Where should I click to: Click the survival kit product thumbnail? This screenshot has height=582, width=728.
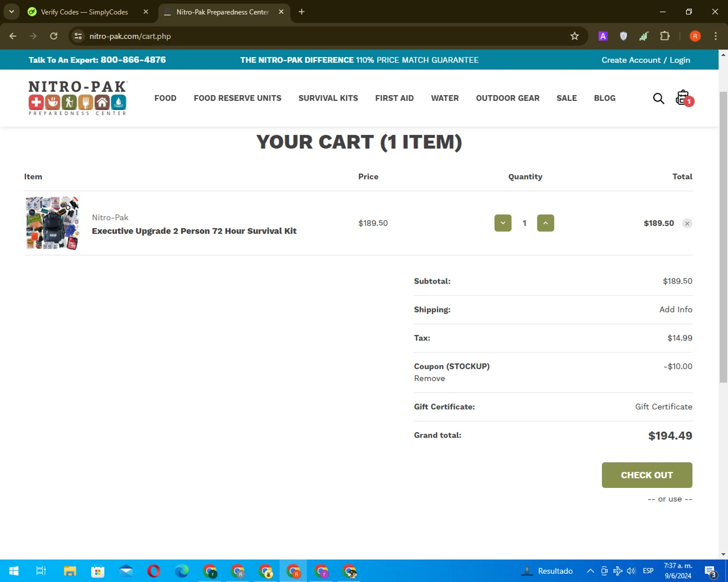pos(52,223)
